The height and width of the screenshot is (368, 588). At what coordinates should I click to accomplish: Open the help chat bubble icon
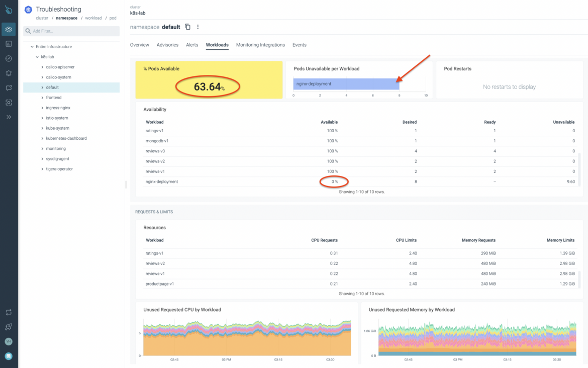coord(9,356)
